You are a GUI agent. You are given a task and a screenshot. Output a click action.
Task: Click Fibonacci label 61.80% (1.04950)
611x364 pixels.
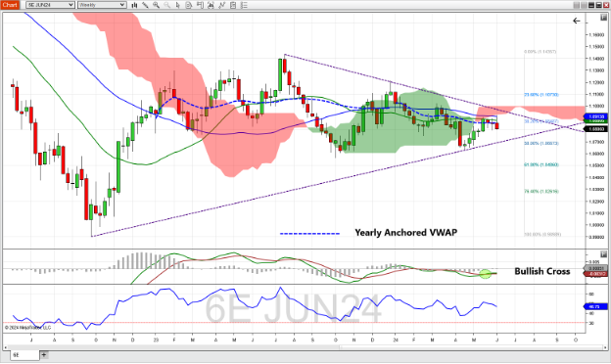tap(541, 164)
